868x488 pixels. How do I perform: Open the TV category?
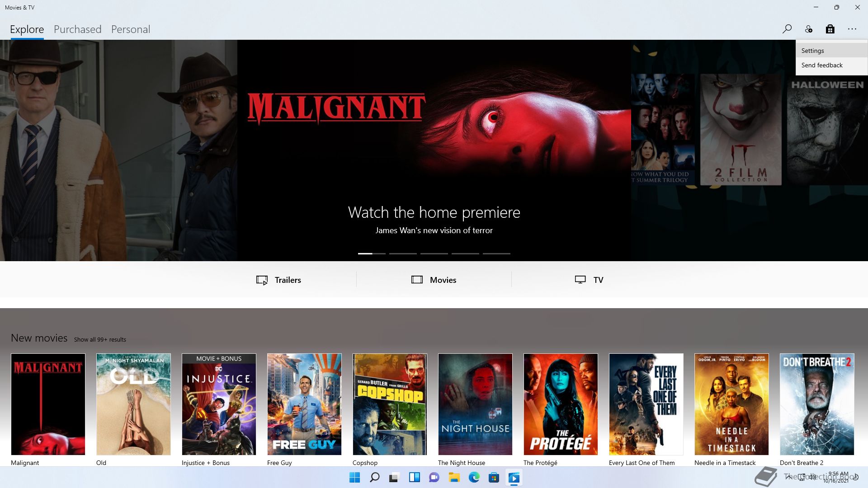click(589, 280)
